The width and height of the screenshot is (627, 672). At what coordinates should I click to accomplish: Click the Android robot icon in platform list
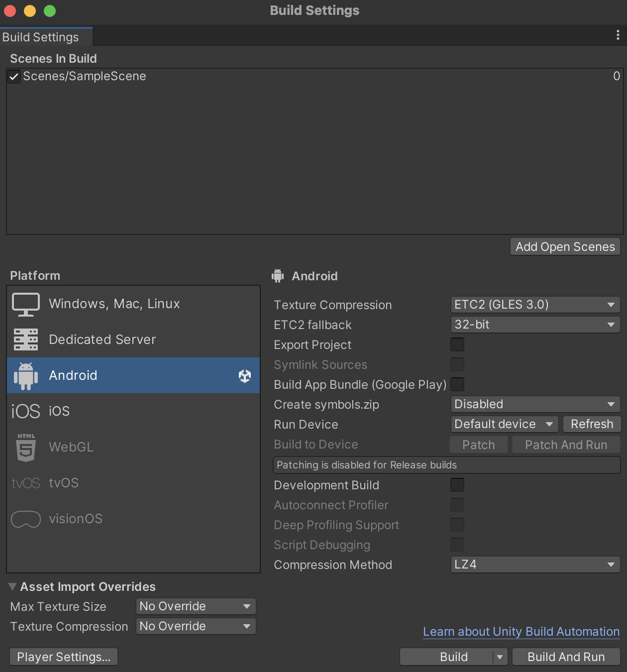click(26, 376)
